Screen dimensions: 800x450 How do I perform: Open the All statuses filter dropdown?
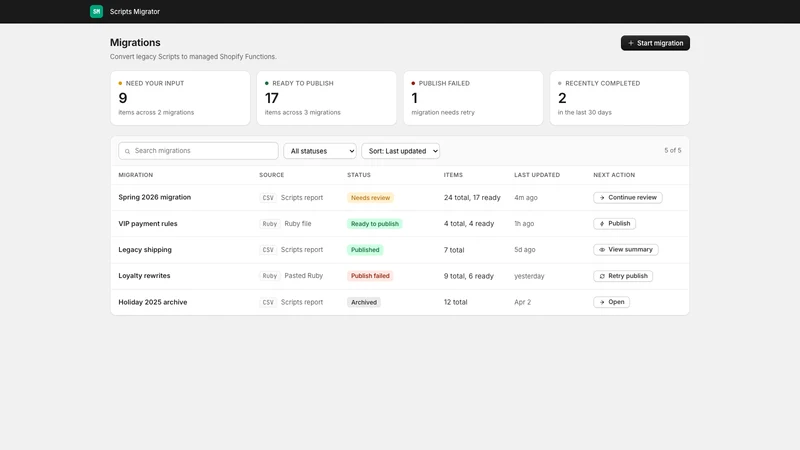(x=320, y=151)
